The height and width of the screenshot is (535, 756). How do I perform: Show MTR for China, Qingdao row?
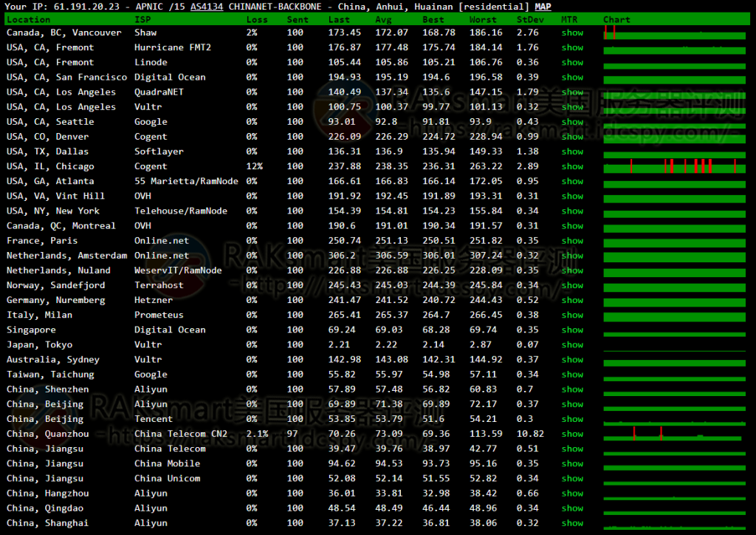tap(572, 508)
